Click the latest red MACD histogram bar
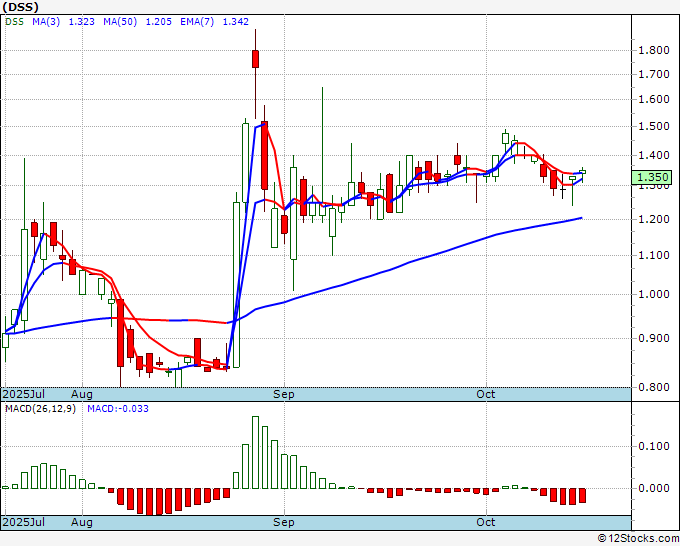Image resolution: width=680 pixels, height=546 pixels. pyautogui.click(x=582, y=495)
